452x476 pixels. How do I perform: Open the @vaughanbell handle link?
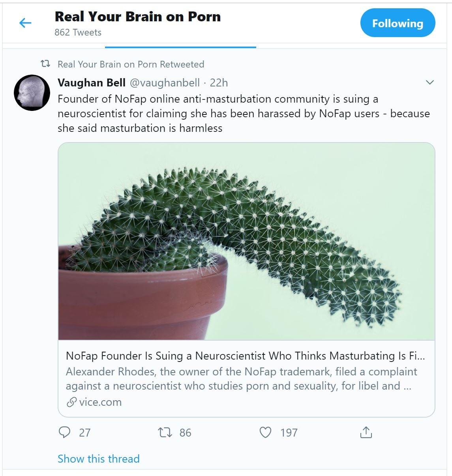165,82
